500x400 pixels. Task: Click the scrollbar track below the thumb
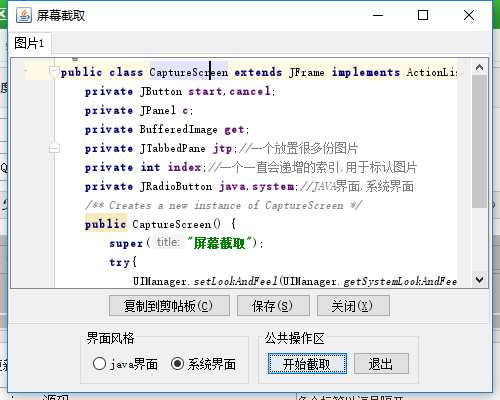(479, 240)
